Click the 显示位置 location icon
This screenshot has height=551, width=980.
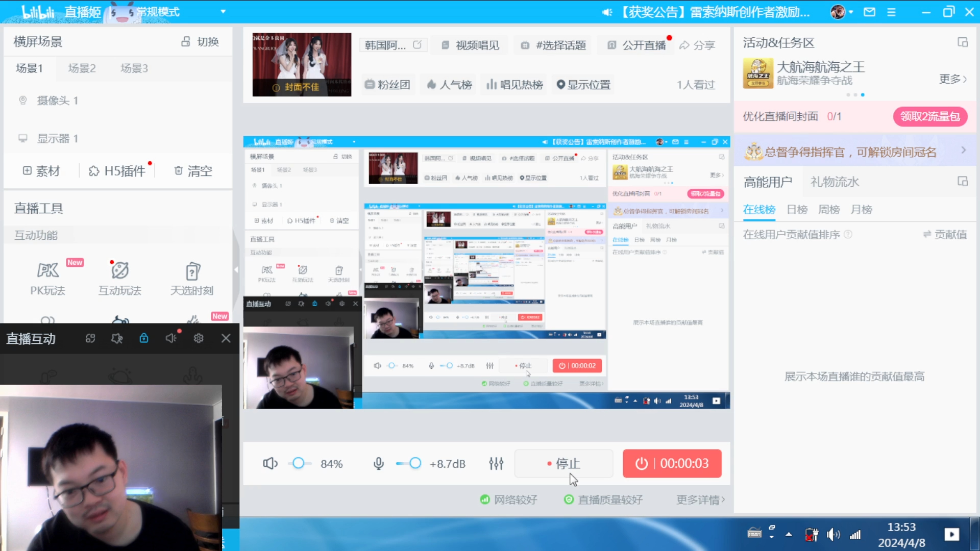(583, 85)
